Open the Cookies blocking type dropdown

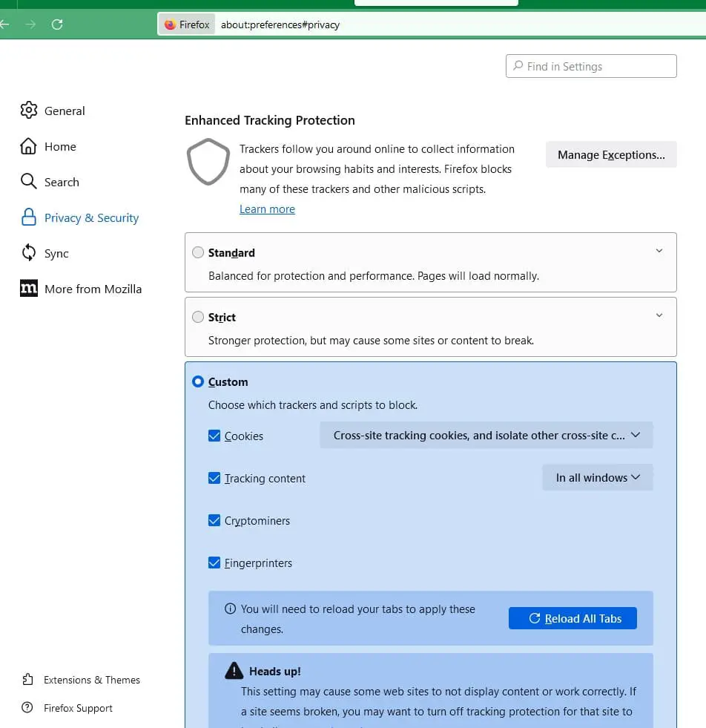pos(486,436)
